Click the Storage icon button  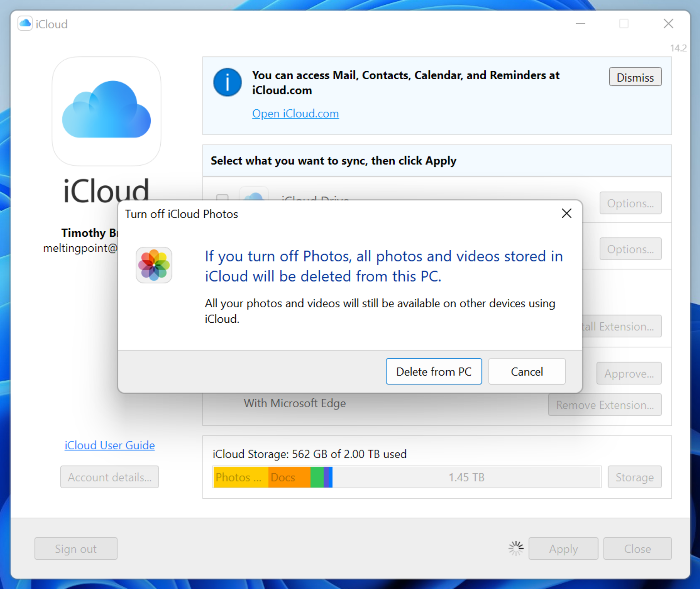pyautogui.click(x=635, y=478)
